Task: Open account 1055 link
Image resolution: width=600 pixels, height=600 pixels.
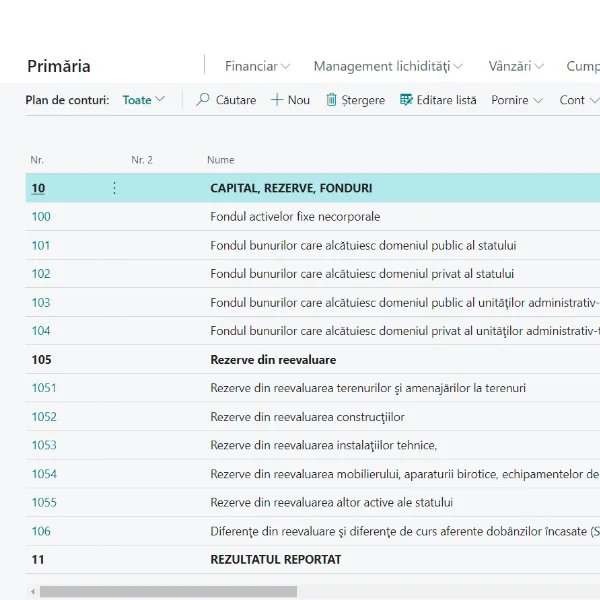Action: (x=44, y=502)
